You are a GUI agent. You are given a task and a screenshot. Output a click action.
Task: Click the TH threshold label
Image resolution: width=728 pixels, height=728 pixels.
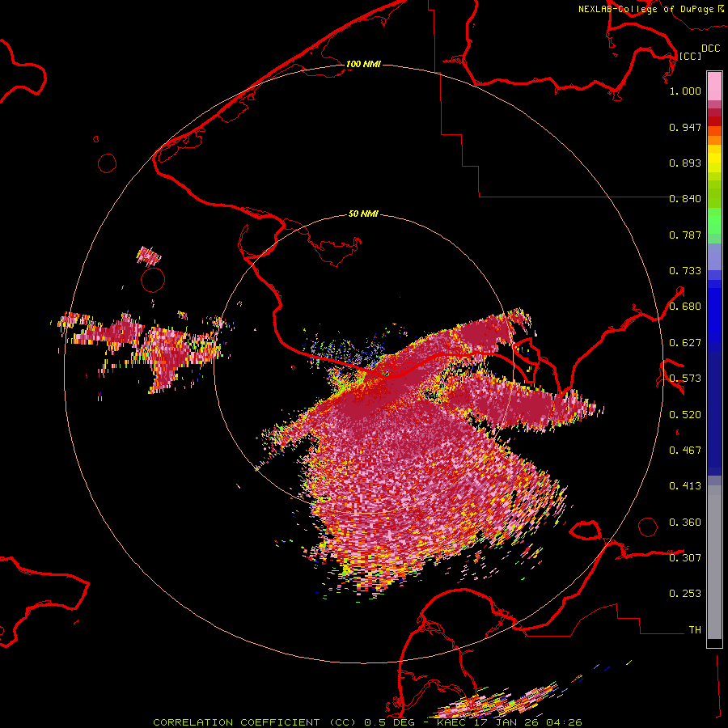coord(695,630)
